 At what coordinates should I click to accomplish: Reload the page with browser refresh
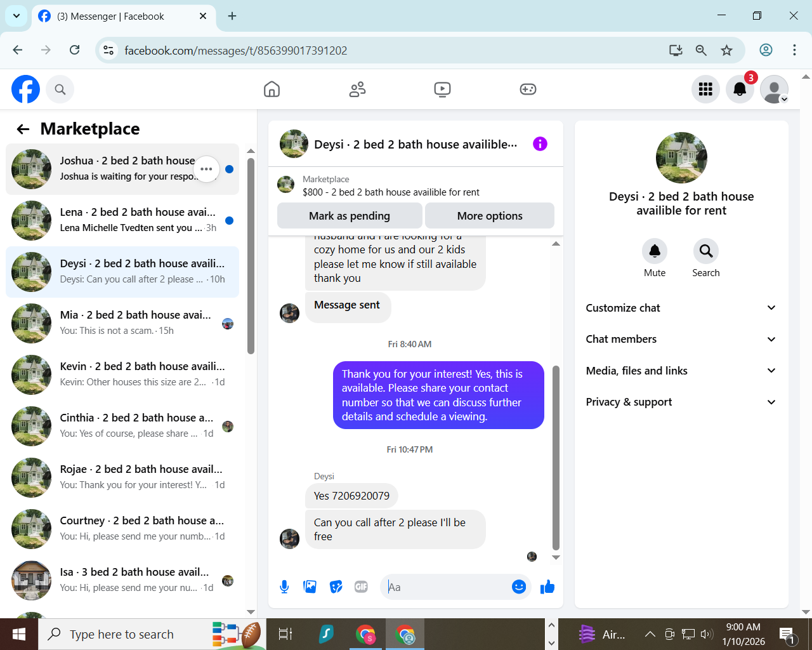[x=74, y=50]
